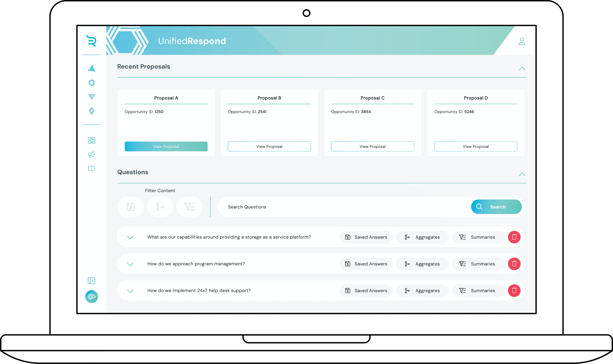Toggle Aggregates on the program management question
The width and height of the screenshot is (613, 364).
[422, 264]
